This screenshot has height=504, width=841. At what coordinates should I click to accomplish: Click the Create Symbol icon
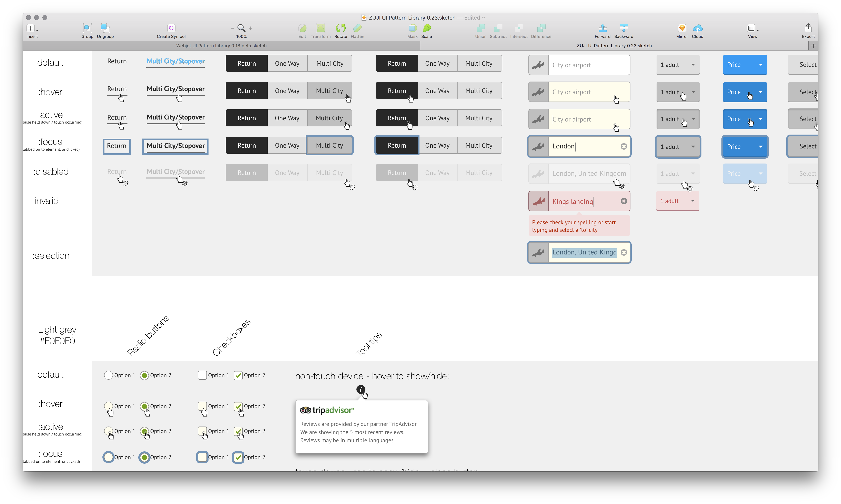point(171,28)
